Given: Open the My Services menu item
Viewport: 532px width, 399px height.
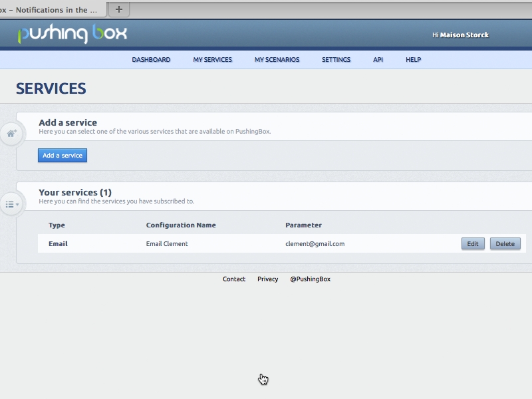Looking at the screenshot, I should pyautogui.click(x=213, y=60).
